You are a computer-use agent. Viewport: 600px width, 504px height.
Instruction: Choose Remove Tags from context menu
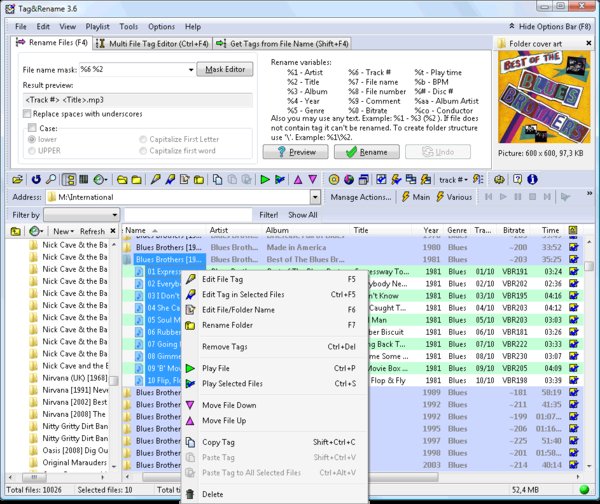225,346
